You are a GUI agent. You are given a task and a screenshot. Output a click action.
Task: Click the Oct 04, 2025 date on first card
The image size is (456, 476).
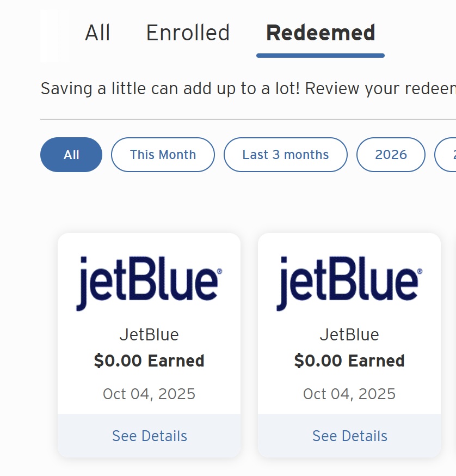tap(149, 394)
